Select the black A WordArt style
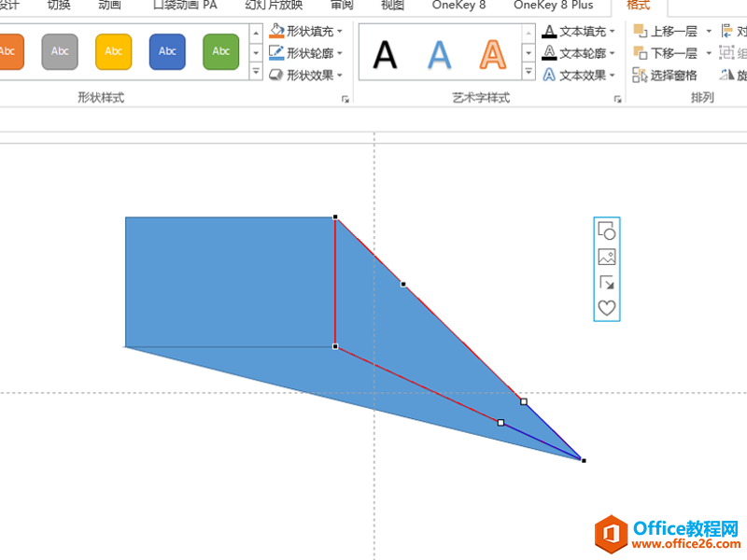The width and height of the screenshot is (747, 560). [385, 55]
